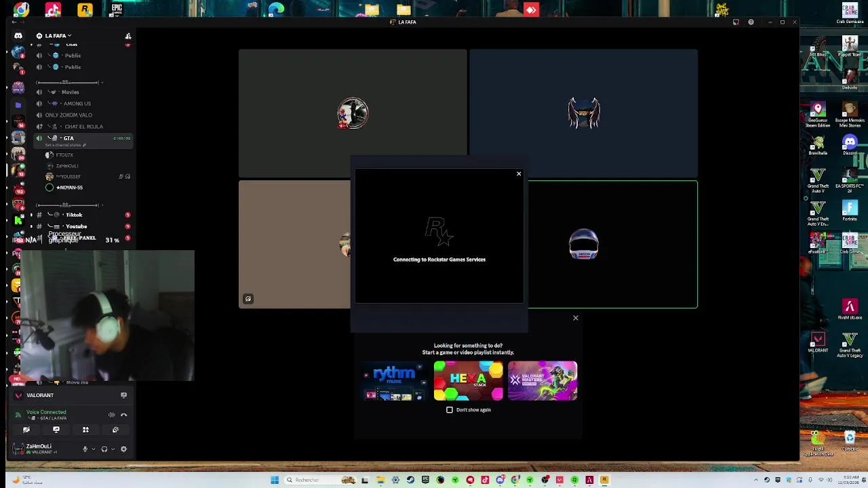Share your screen from the voice panel
Screen dimensions: 868x488
pyautogui.click(x=56, y=430)
